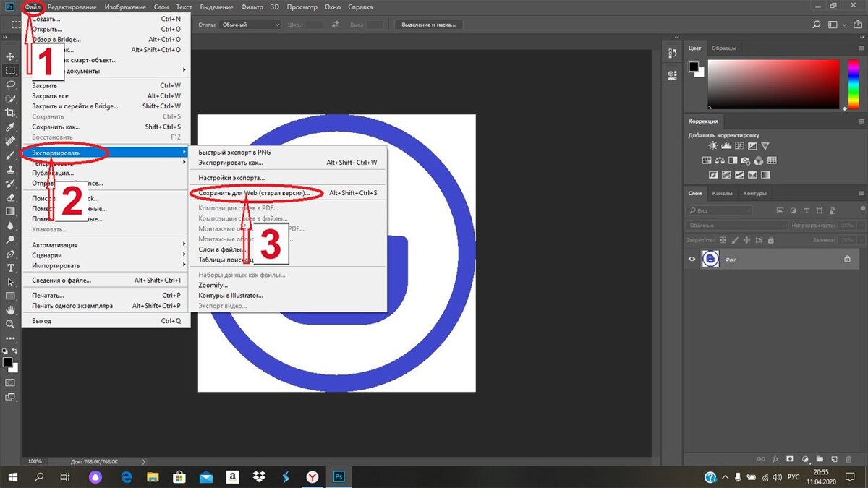Choose Сохранить для Web (старая версия)
The width and height of the screenshot is (868, 488).
[x=288, y=194]
